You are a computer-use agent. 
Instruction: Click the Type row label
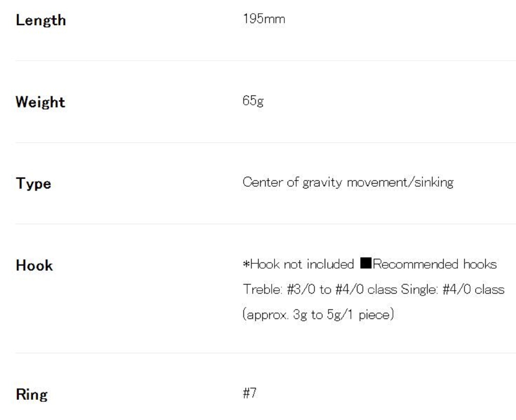(34, 184)
